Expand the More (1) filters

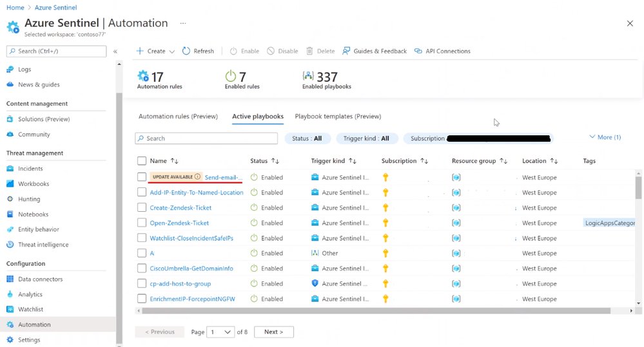pyautogui.click(x=605, y=137)
